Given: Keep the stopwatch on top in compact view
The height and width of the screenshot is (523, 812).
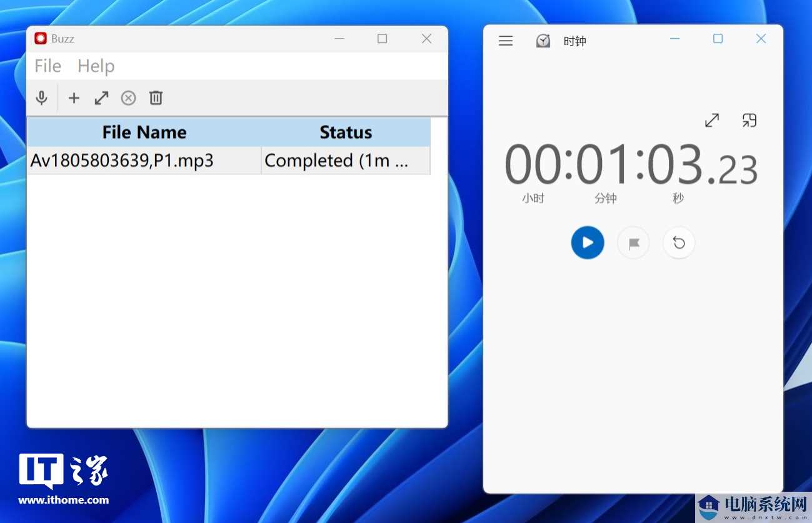Looking at the screenshot, I should click(x=749, y=120).
